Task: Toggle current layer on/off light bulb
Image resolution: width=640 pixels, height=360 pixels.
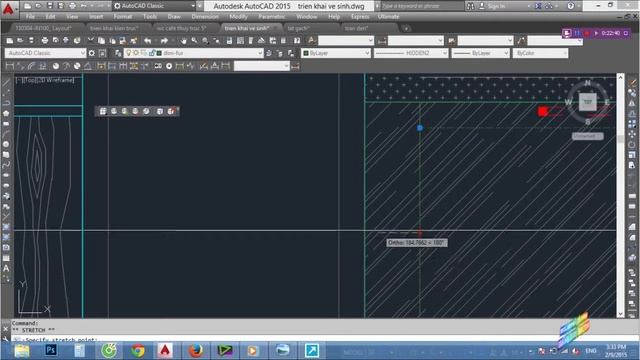Action: [129, 53]
